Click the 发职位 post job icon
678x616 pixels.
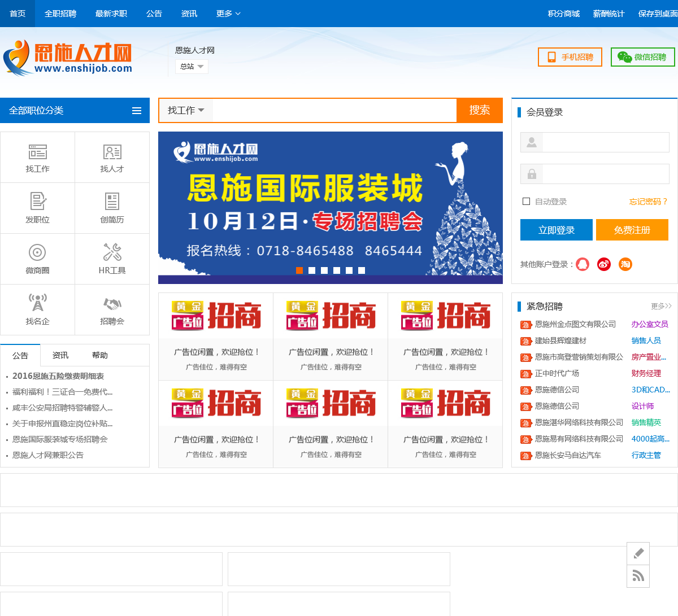tap(38, 202)
